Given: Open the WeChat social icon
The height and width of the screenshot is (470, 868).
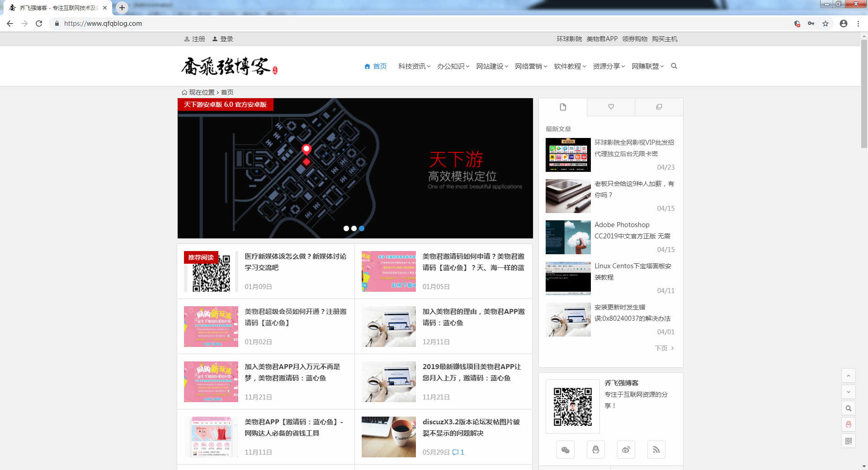Looking at the screenshot, I should click(x=565, y=450).
